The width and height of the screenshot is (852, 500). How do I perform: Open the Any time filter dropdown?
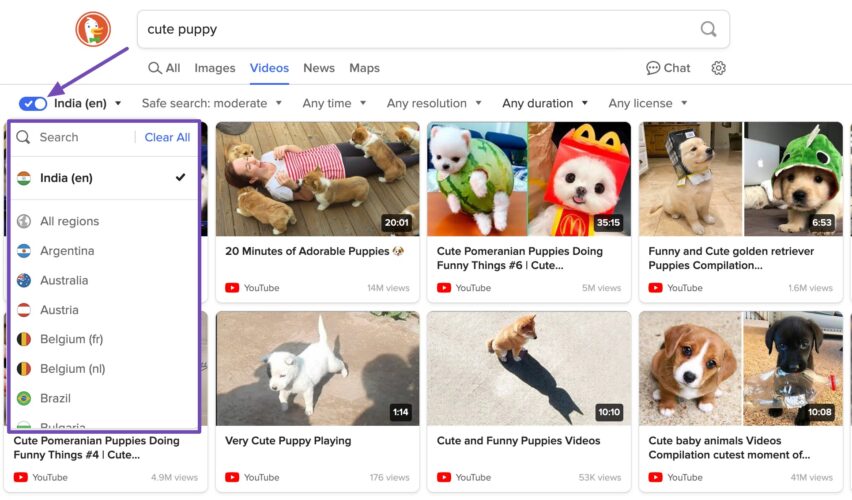[x=334, y=103]
